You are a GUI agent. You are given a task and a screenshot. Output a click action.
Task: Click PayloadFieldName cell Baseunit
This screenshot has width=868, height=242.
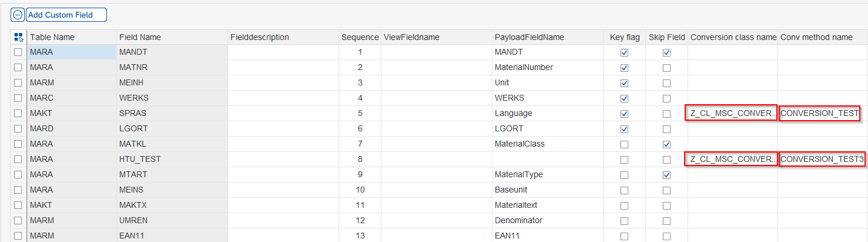[x=548, y=190]
